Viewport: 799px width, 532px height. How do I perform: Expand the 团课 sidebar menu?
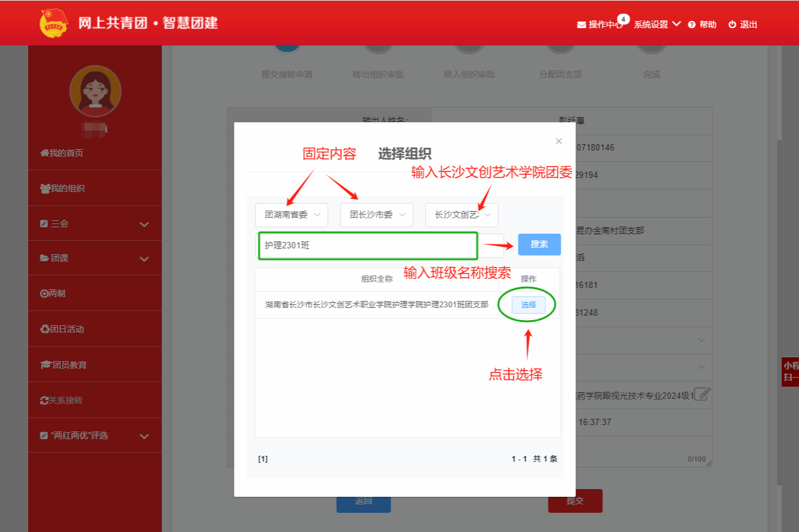pos(95,258)
